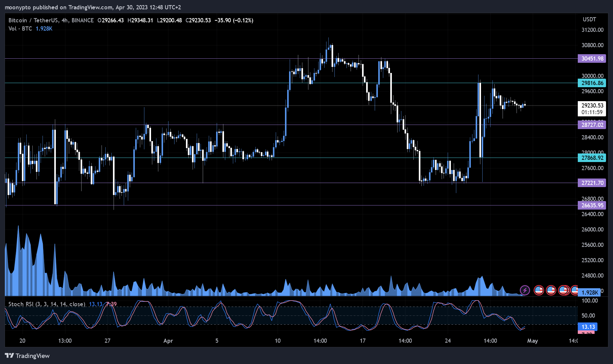The width and height of the screenshot is (613, 364).
Task: Click the Apr label on the time axis
Action: pos(168,341)
